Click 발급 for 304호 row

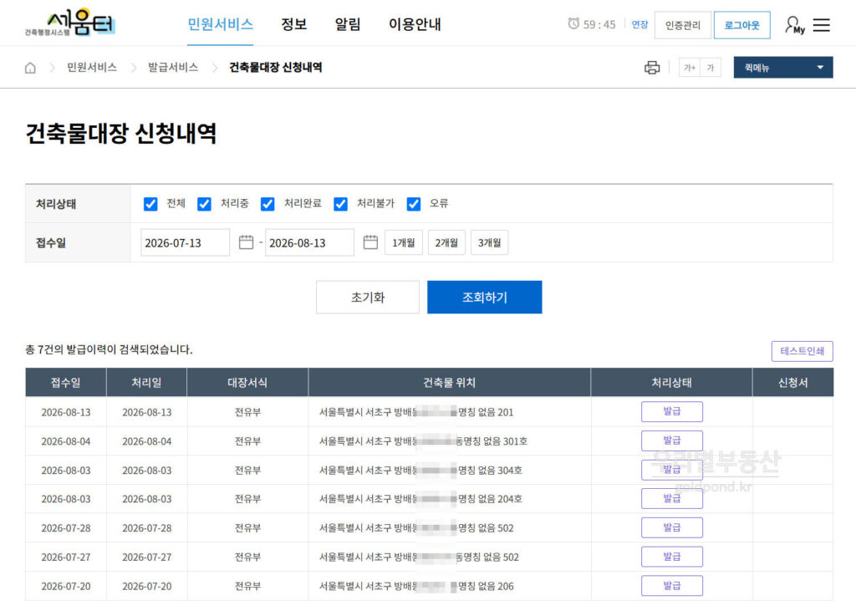671,469
